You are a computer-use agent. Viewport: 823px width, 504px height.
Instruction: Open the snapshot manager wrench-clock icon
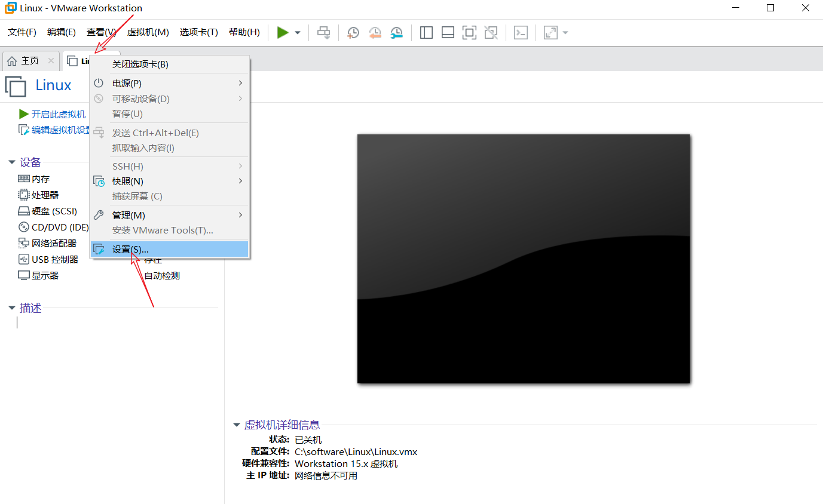point(396,32)
